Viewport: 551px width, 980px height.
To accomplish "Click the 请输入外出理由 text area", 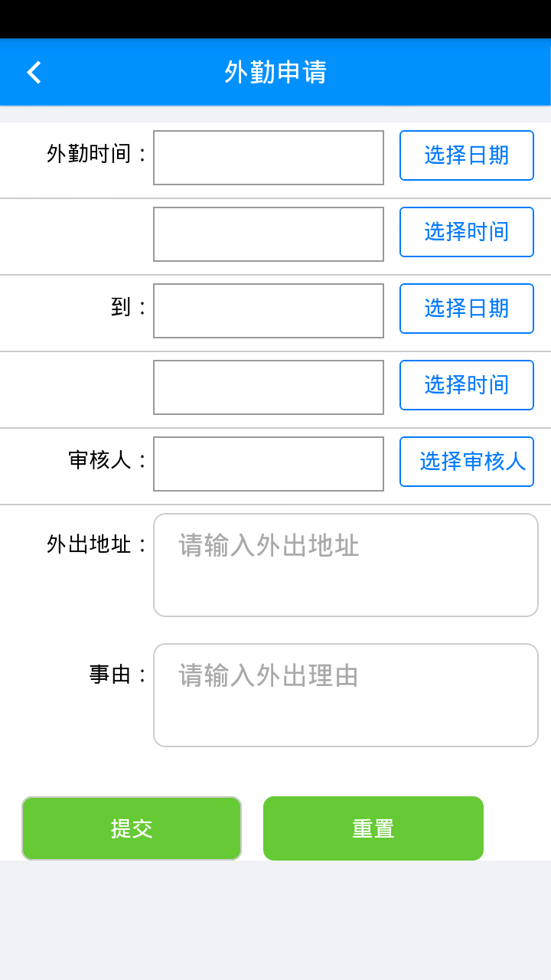I will [x=345, y=695].
